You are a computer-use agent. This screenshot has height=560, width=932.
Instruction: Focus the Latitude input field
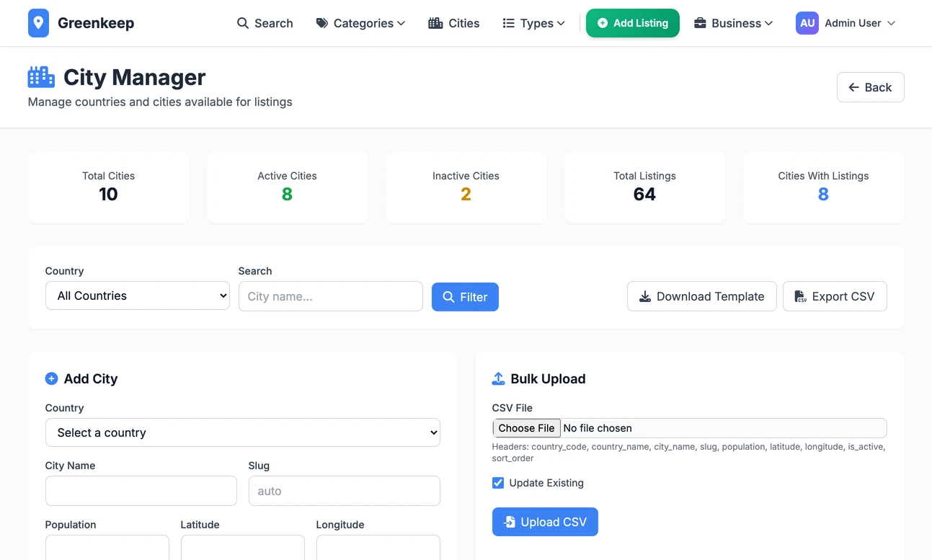(x=243, y=547)
